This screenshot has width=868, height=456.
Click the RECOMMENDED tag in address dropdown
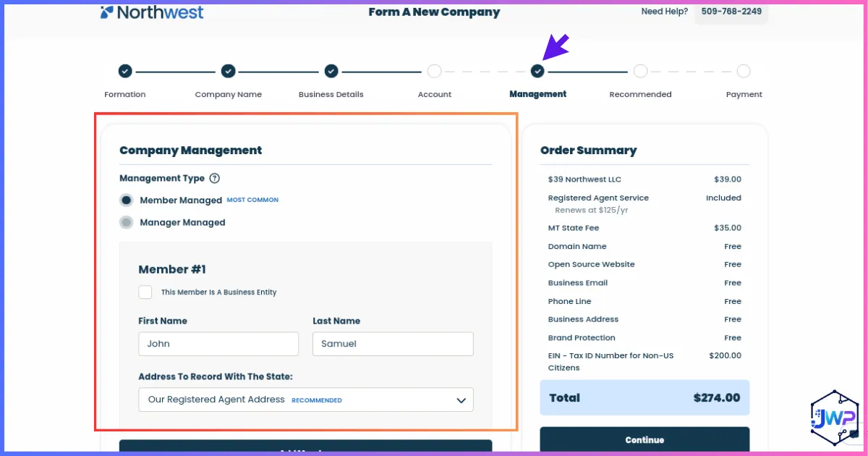tap(317, 400)
